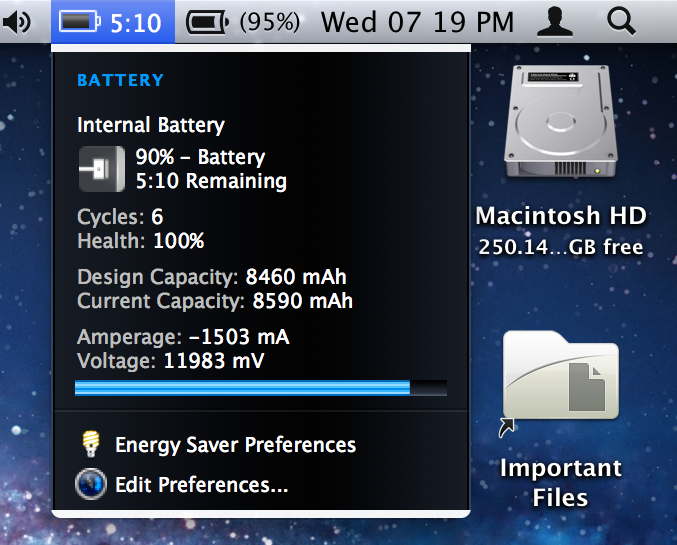Click Current Capacity 8590 mAh row

215,301
